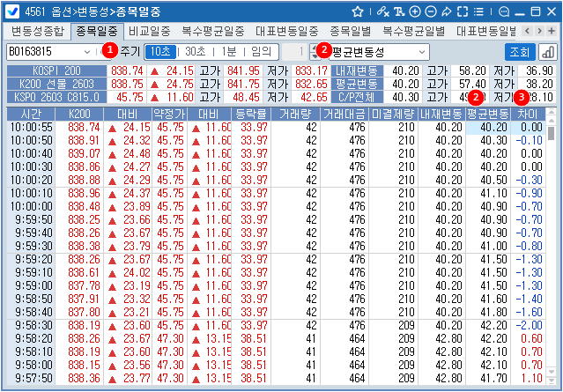Select the 10초 interval option
Screen dimensions: 563x392
pos(159,51)
